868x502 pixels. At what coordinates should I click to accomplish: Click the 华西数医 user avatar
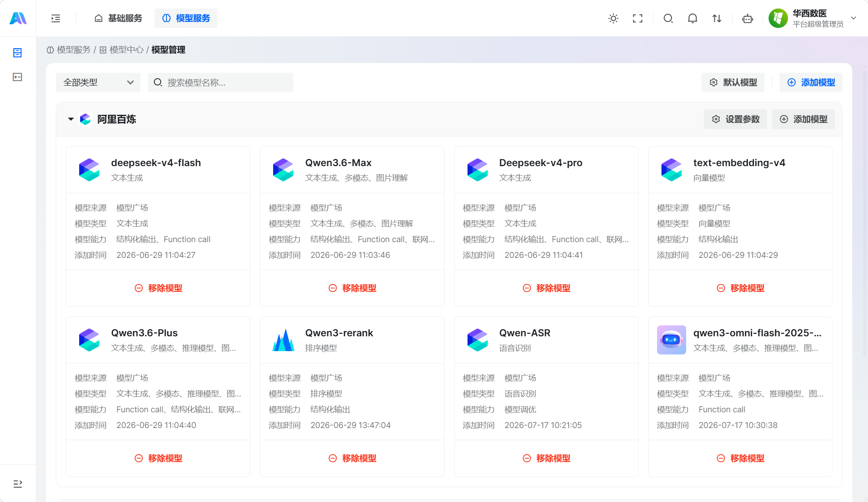pos(778,18)
